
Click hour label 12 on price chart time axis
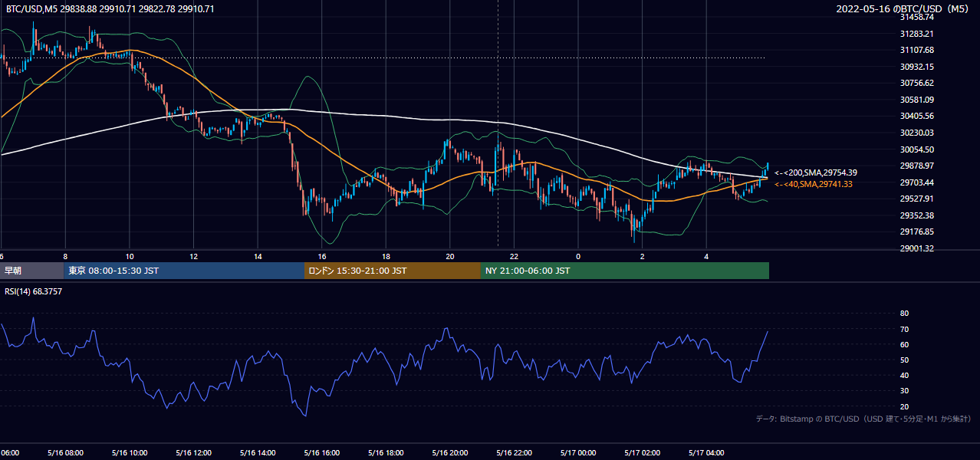194,256
